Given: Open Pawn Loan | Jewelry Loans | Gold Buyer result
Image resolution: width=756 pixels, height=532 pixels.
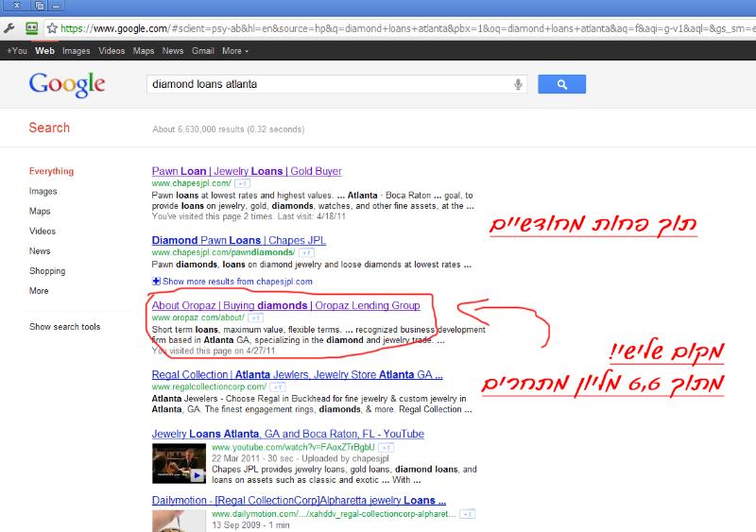Looking at the screenshot, I should (x=247, y=171).
